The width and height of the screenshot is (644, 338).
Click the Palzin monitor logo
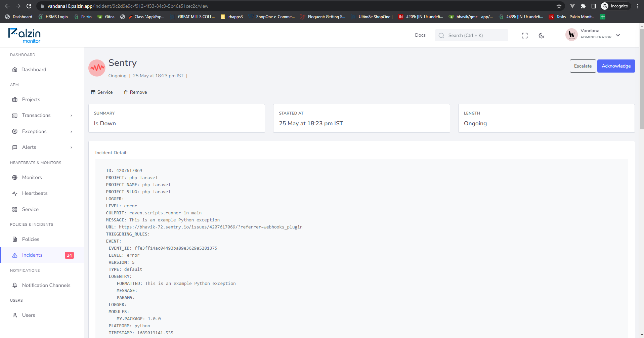click(25, 36)
